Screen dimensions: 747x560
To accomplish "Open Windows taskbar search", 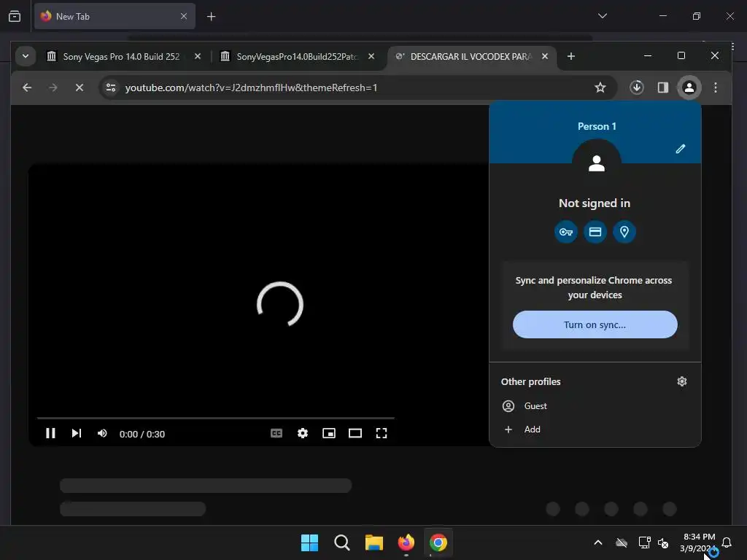I will pyautogui.click(x=341, y=542).
